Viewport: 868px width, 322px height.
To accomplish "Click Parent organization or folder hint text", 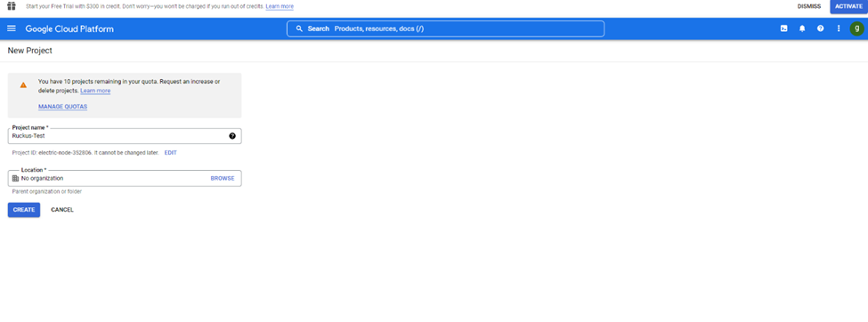I will pos(47,192).
